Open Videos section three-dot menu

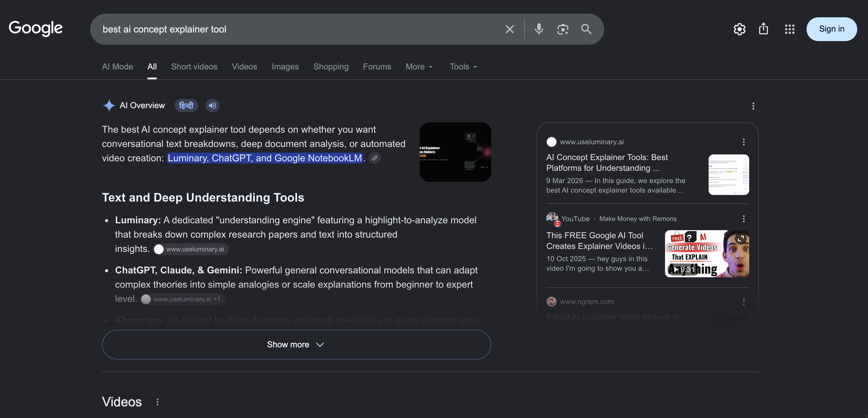(x=157, y=402)
